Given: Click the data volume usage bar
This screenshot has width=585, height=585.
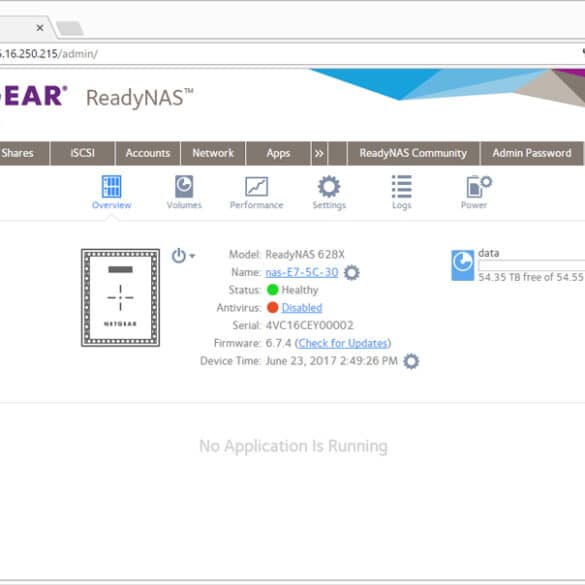Looking at the screenshot, I should click(x=532, y=265).
